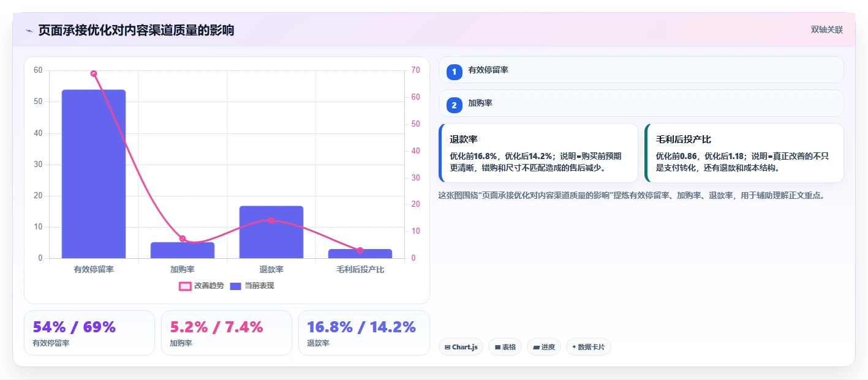Click the 加购率 x-axis label
The image size is (868, 380).
point(183,269)
